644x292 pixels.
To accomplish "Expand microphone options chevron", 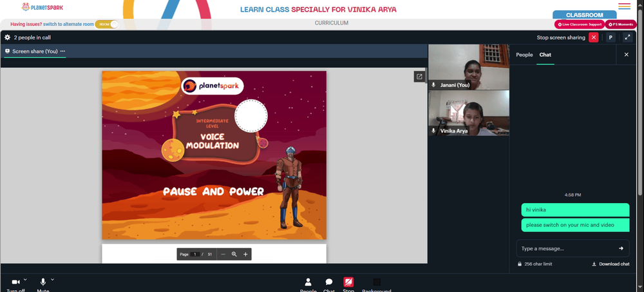I will [x=52, y=280].
